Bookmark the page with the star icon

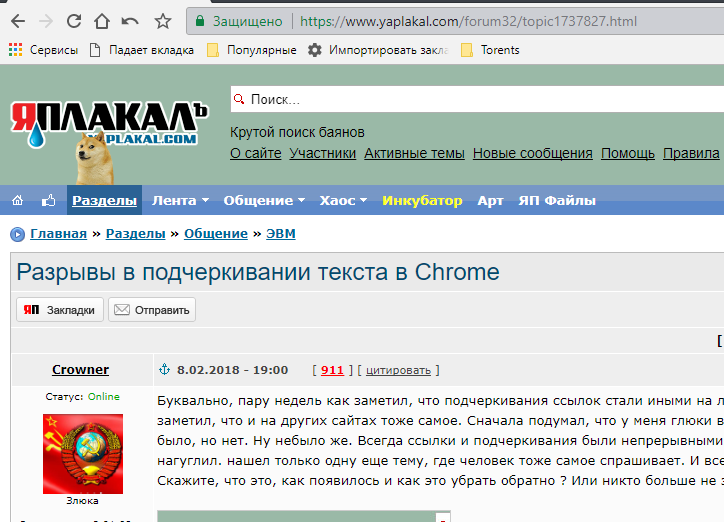coord(163,21)
